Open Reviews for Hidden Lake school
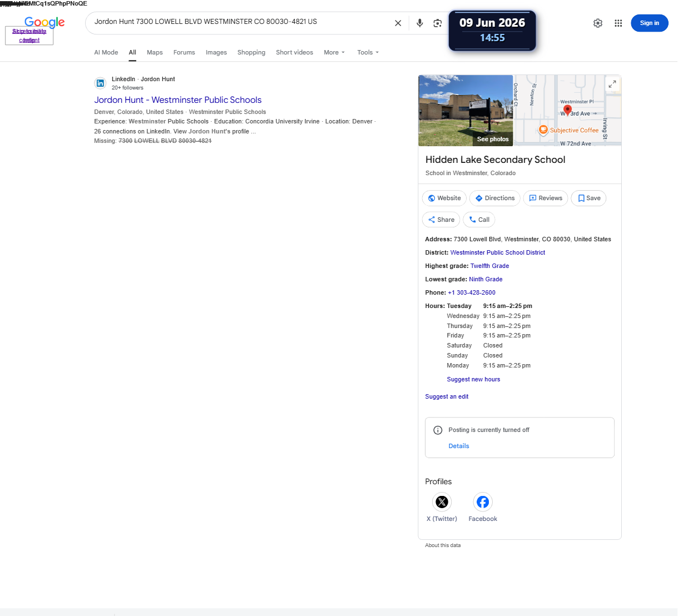Image resolution: width=683 pixels, height=616 pixels. pyautogui.click(x=546, y=198)
